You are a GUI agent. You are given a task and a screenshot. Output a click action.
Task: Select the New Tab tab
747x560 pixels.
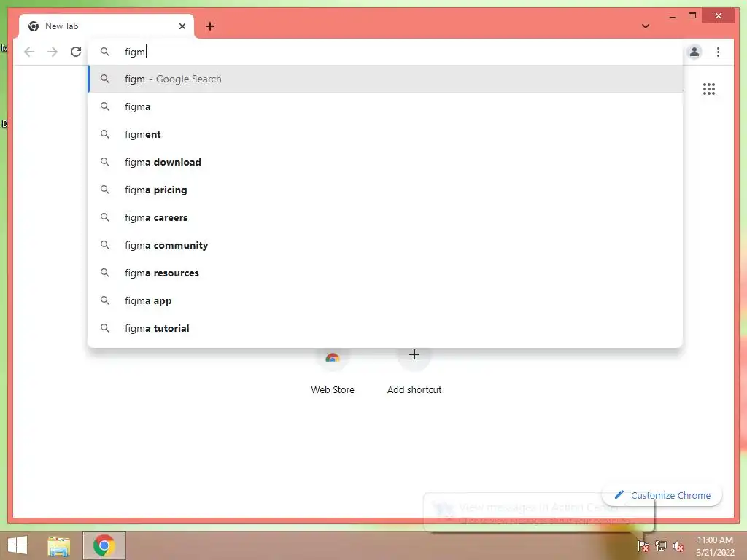107,26
